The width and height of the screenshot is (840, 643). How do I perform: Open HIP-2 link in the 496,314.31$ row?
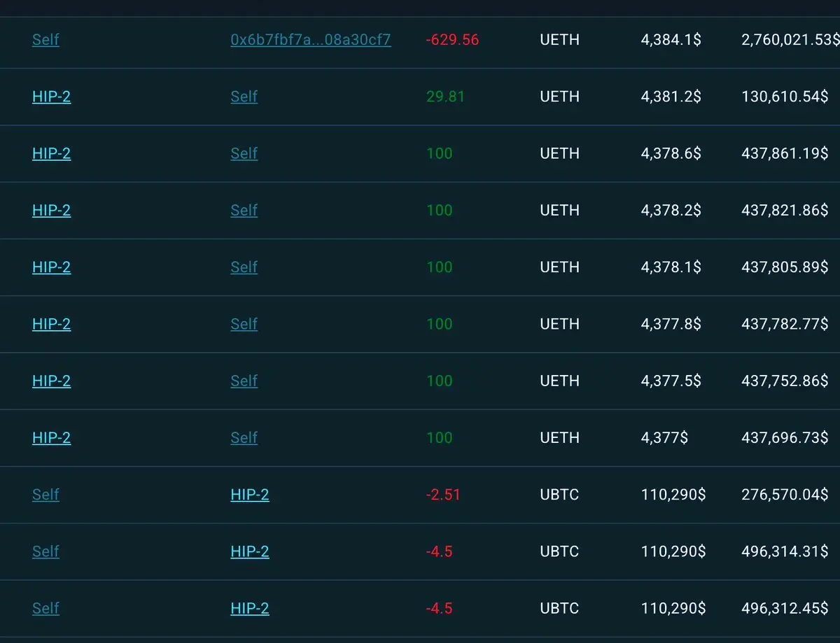tap(250, 551)
